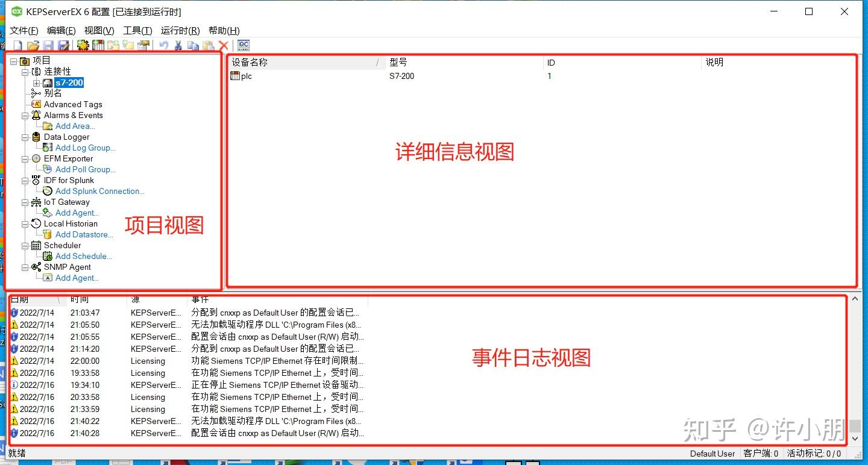Click the New Tag Group toolbar icon
Viewport: 868px width, 465px height.
[114, 45]
